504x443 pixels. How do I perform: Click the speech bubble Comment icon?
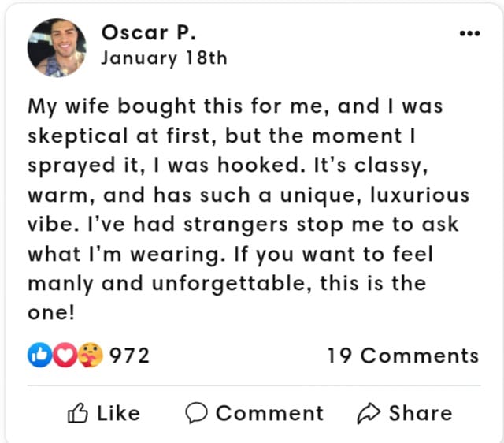click(x=196, y=413)
